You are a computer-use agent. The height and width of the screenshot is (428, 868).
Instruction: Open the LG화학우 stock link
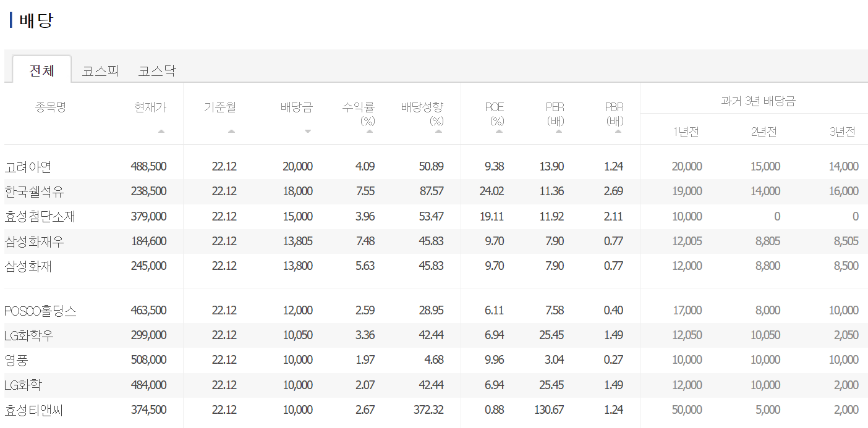coord(29,335)
